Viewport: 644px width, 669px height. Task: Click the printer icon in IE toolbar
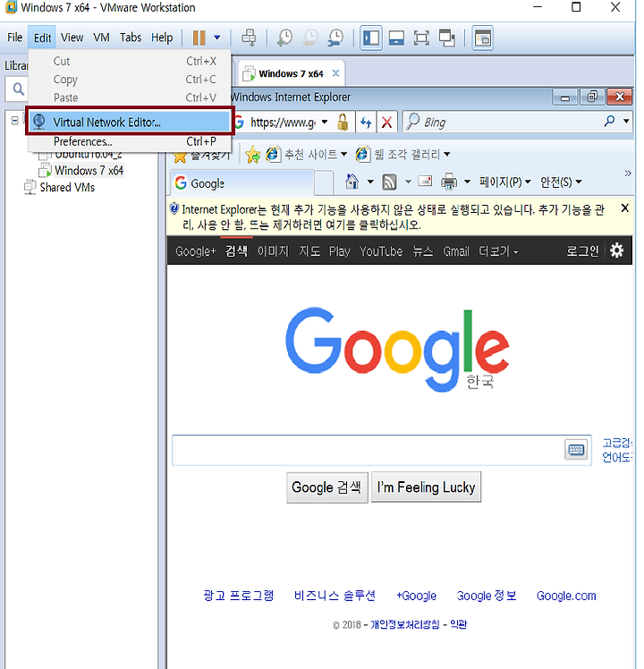[x=448, y=182]
